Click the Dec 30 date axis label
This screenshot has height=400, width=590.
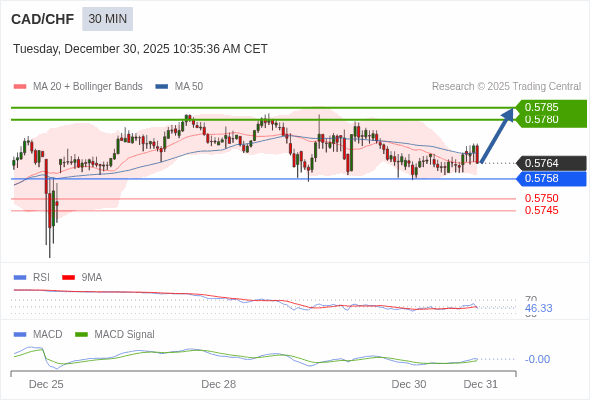coord(409,384)
